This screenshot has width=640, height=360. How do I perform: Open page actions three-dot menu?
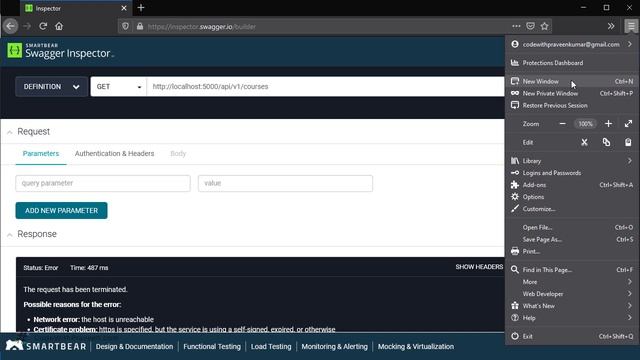tap(516, 26)
